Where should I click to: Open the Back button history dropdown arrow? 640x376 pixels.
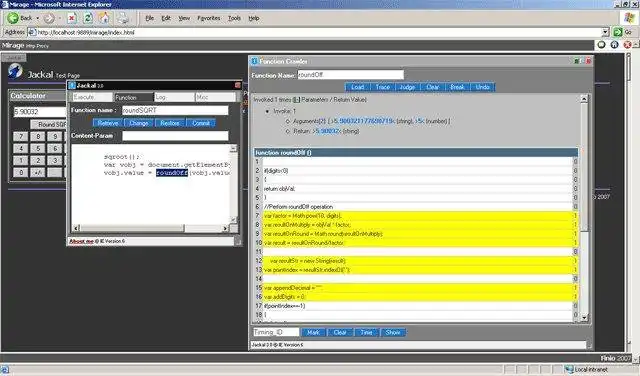point(38,18)
